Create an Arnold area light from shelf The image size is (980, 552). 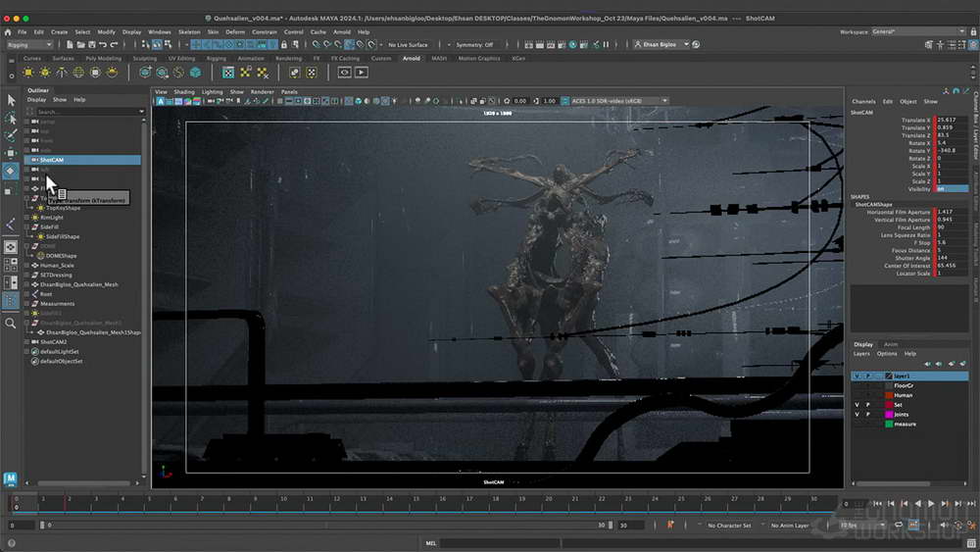click(x=28, y=73)
